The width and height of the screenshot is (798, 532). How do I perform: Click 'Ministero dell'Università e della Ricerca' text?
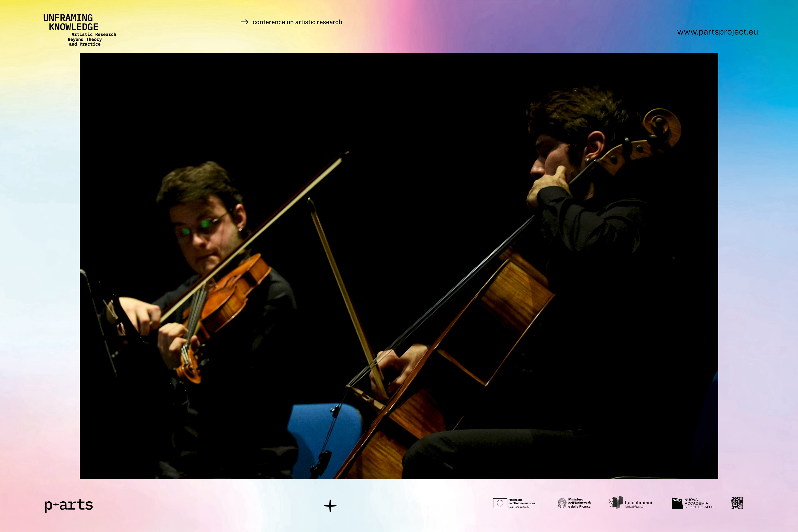click(x=580, y=503)
